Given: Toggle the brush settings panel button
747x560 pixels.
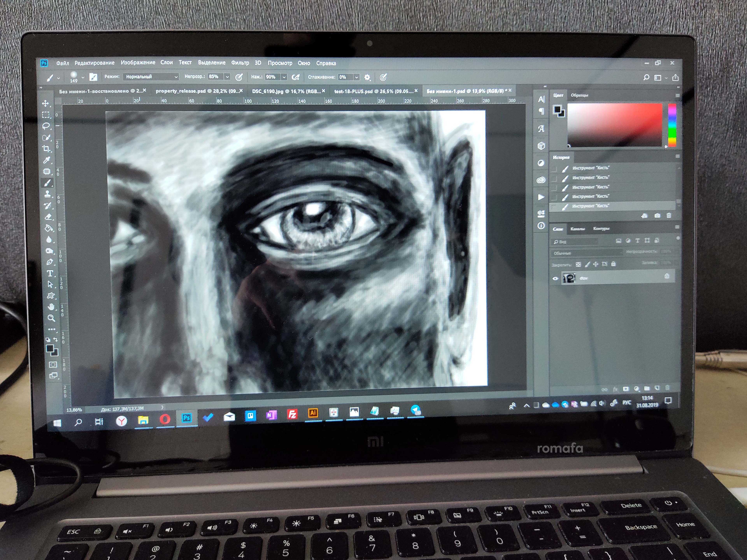Looking at the screenshot, I should pyautogui.click(x=93, y=77).
